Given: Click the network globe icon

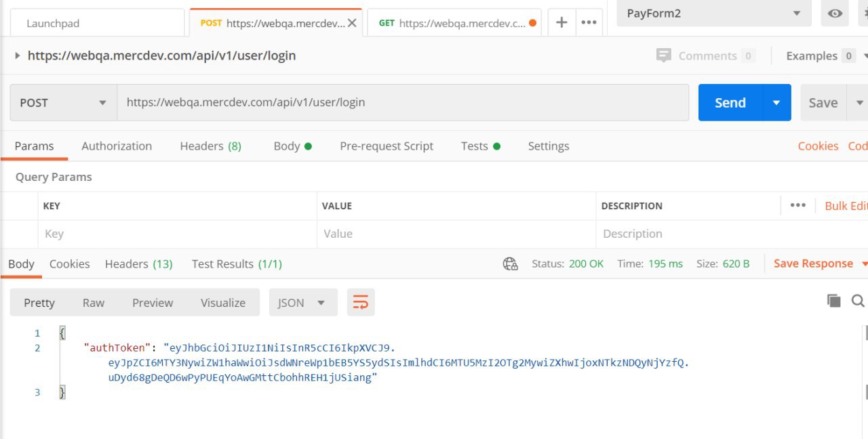Looking at the screenshot, I should 510,264.
